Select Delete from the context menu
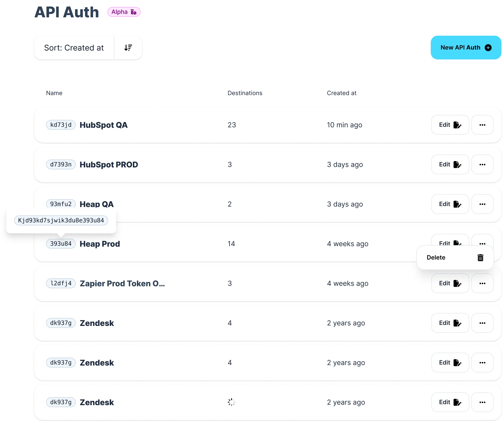 click(436, 258)
